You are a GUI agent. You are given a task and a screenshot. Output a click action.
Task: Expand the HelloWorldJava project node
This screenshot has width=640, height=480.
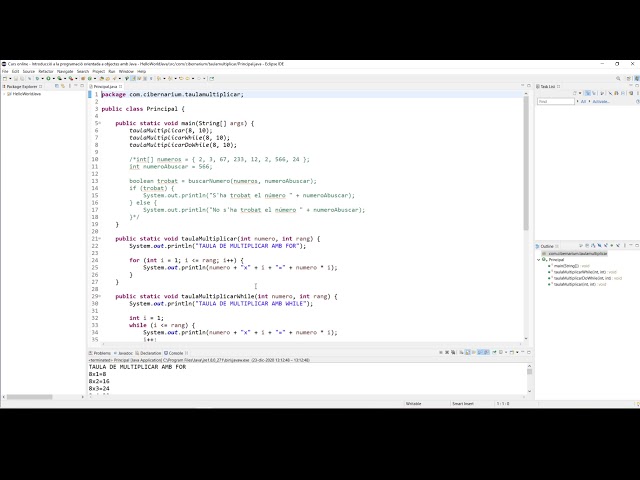[x=4, y=94]
